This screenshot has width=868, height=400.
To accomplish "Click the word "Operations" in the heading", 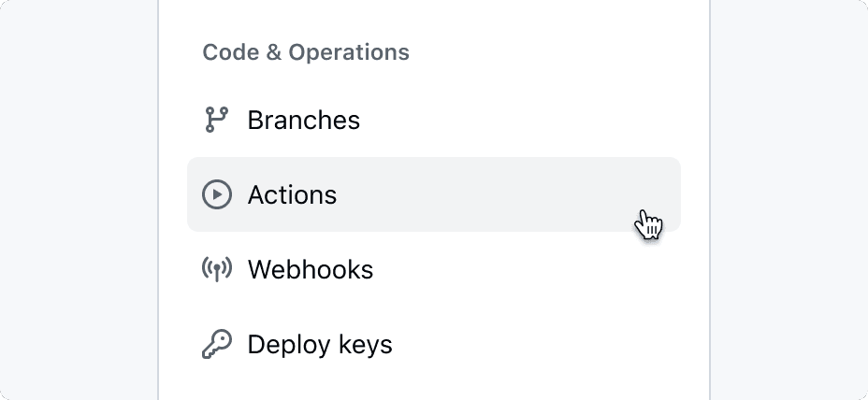I will coord(349,52).
